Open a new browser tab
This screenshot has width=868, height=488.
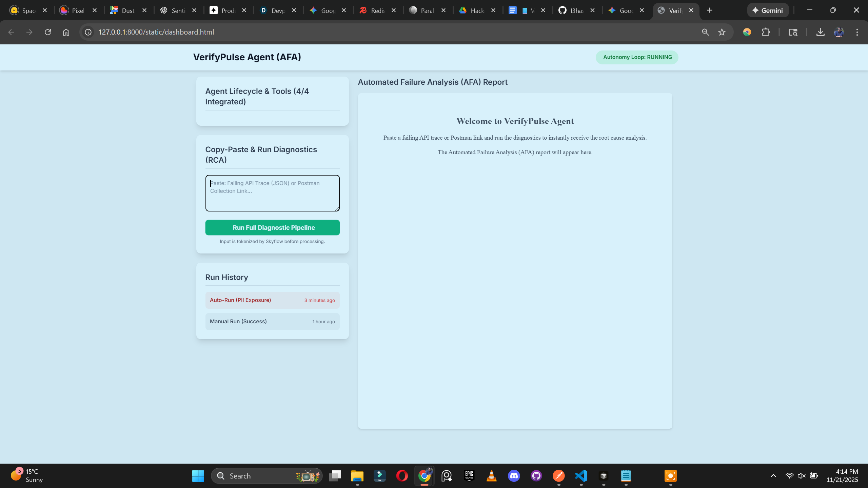click(710, 11)
